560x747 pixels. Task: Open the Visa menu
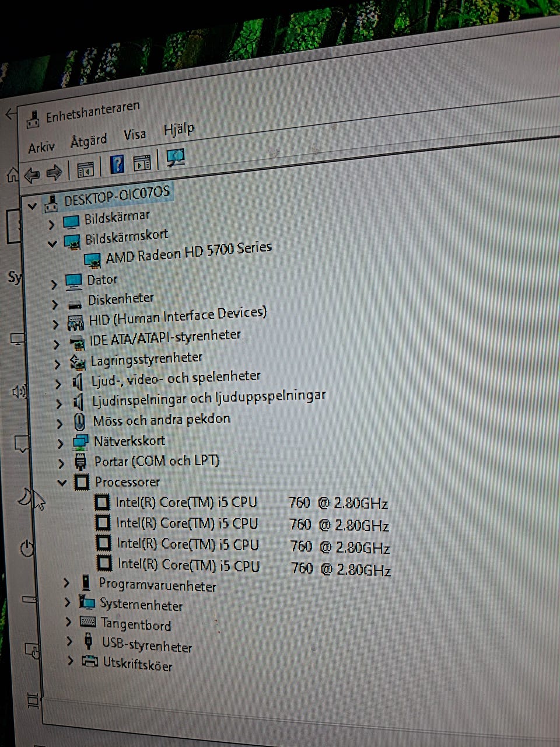(x=135, y=135)
